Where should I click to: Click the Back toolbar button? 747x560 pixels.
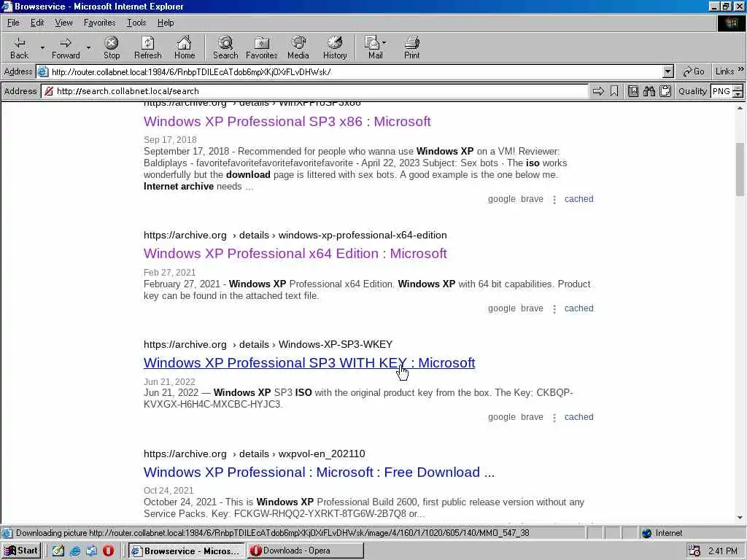point(20,47)
